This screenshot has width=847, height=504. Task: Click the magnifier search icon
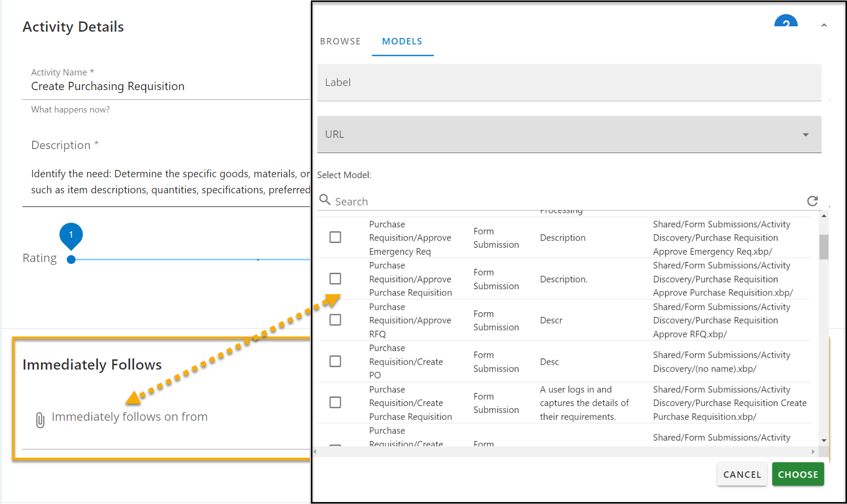325,200
